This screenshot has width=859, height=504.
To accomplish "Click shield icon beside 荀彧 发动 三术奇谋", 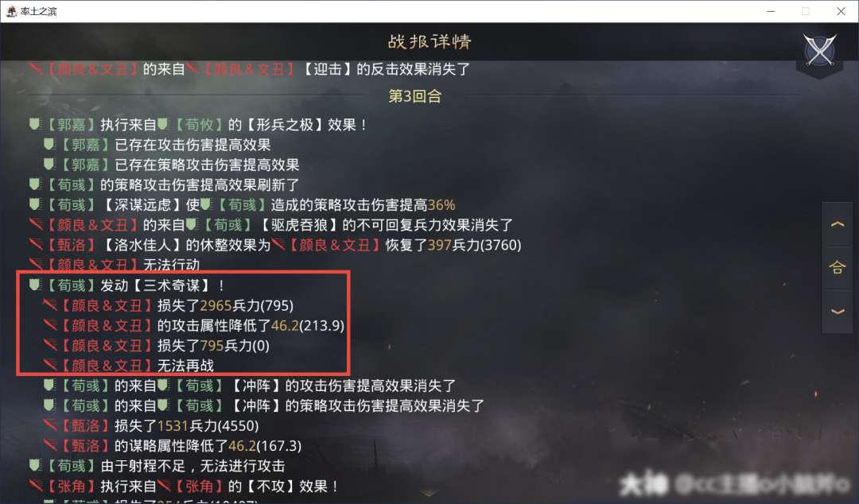I will click(x=35, y=285).
